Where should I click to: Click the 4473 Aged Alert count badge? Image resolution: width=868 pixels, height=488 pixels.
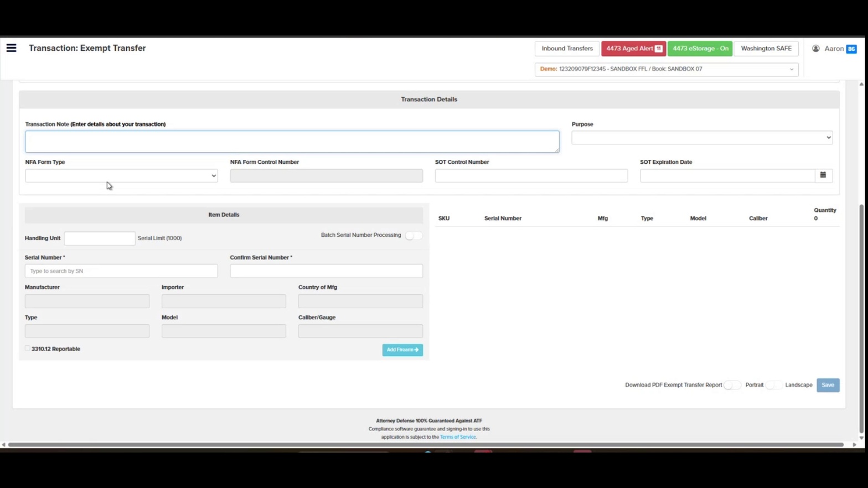tap(659, 49)
